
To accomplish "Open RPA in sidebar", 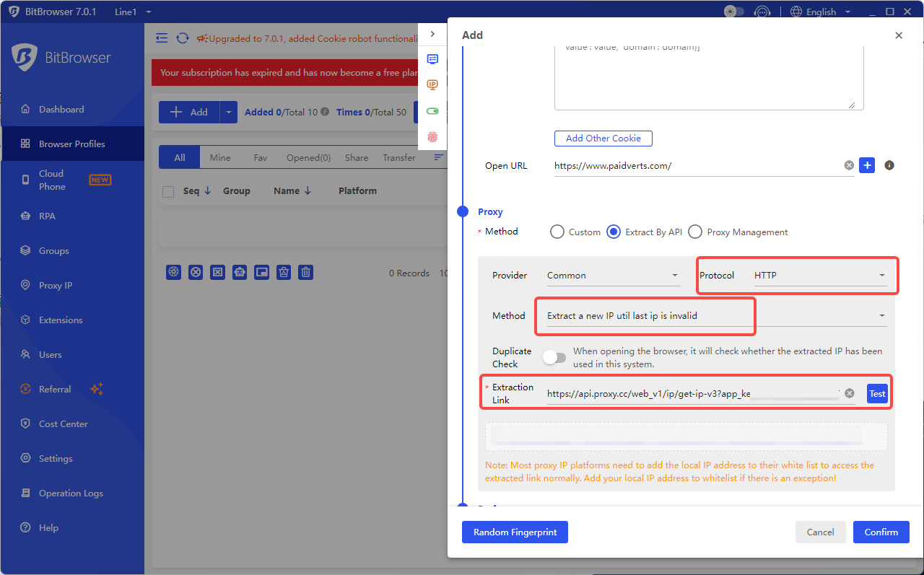I will pos(72,216).
